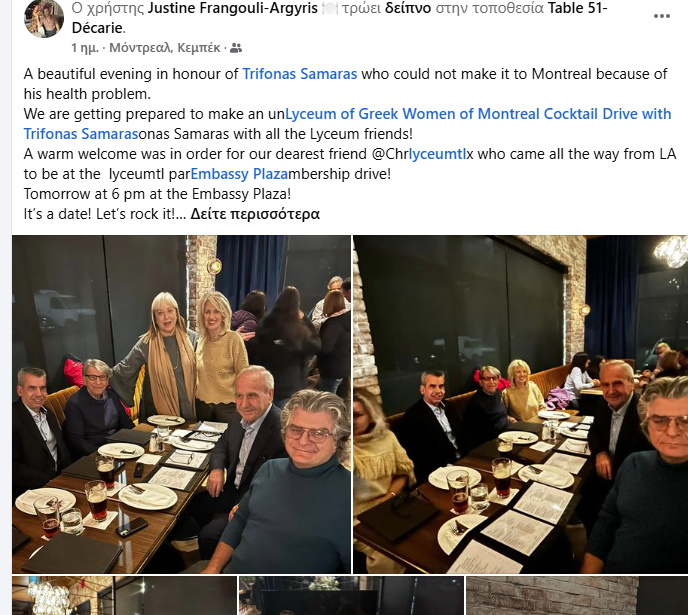Screen dimensions: 688x615
Task: Open the first Trifonas Samaras tagged link
Action: 300,74
